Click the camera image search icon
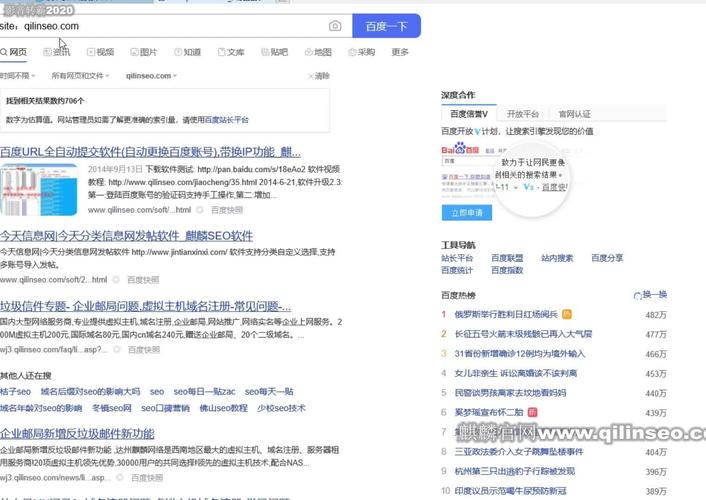The width and height of the screenshot is (706, 500). coord(335,26)
